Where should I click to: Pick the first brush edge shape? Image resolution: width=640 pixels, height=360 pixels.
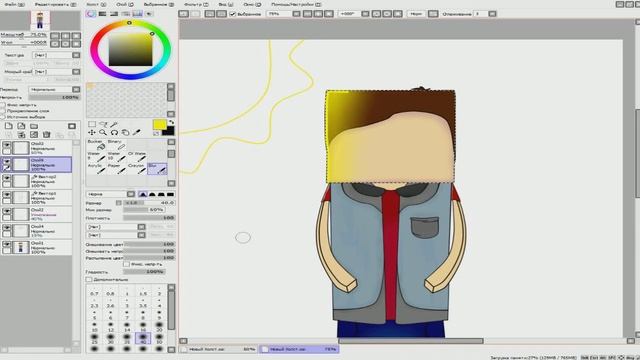pyautogui.click(x=142, y=194)
